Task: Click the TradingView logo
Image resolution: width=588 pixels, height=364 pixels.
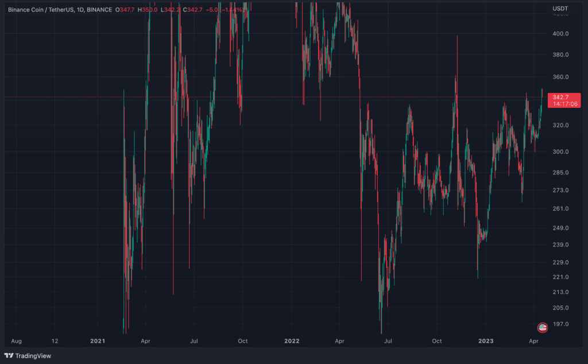Action: (28, 356)
